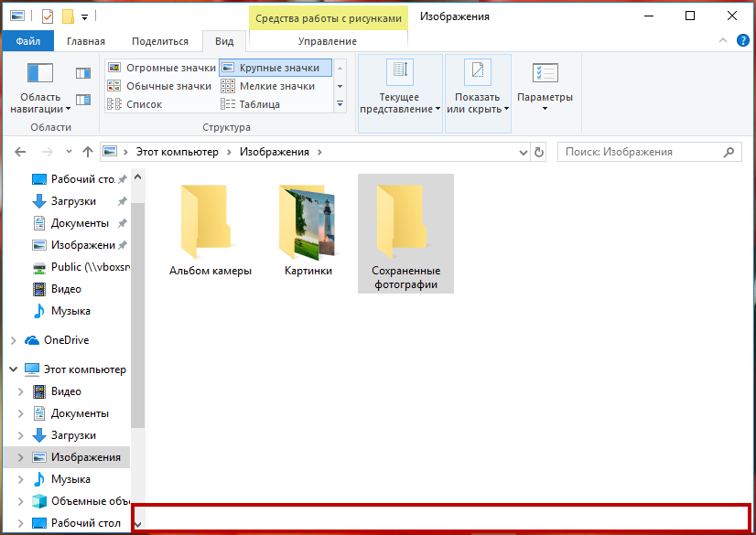The image size is (756, 535).
Task: Expand OneDrive in navigation tree
Action: [x=13, y=340]
